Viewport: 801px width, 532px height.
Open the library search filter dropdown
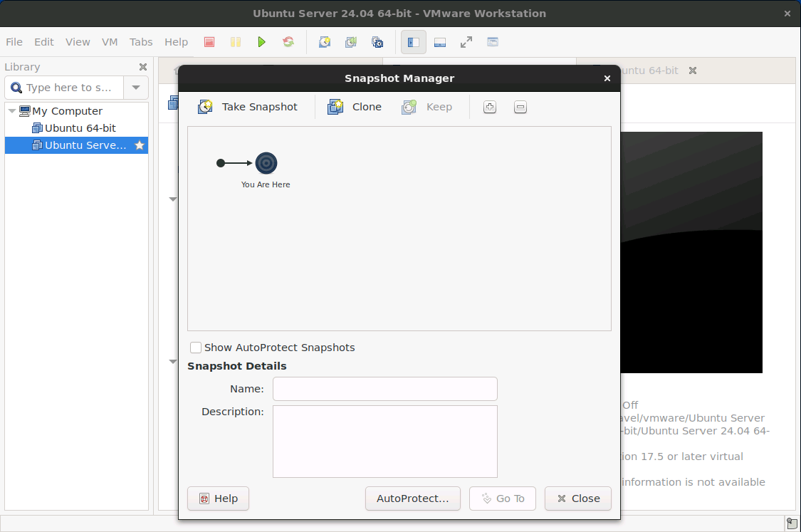pyautogui.click(x=135, y=88)
